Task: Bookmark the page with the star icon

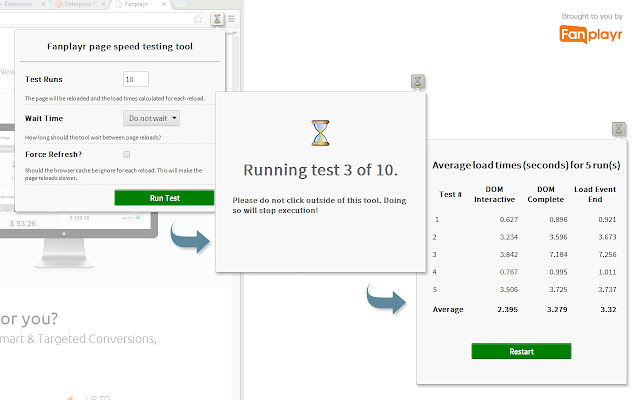Action: [198, 19]
